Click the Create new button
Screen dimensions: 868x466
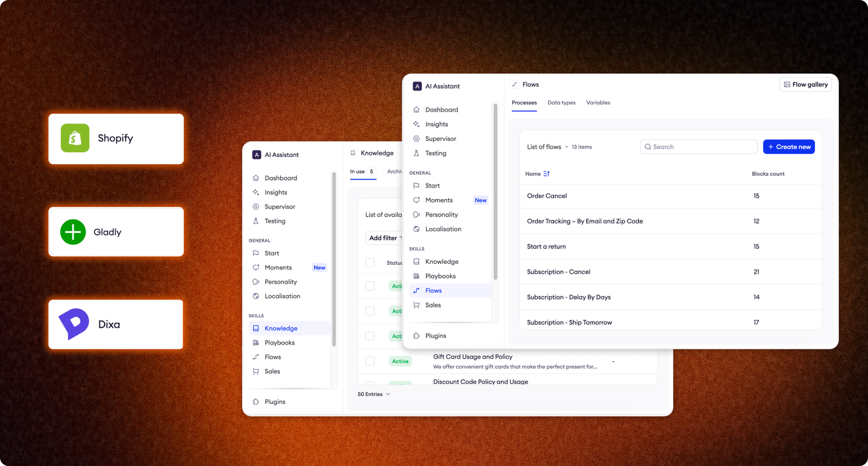point(789,147)
